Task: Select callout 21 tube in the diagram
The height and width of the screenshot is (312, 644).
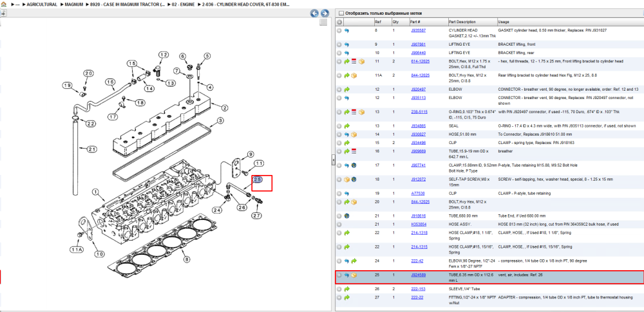Action: click(x=91, y=149)
